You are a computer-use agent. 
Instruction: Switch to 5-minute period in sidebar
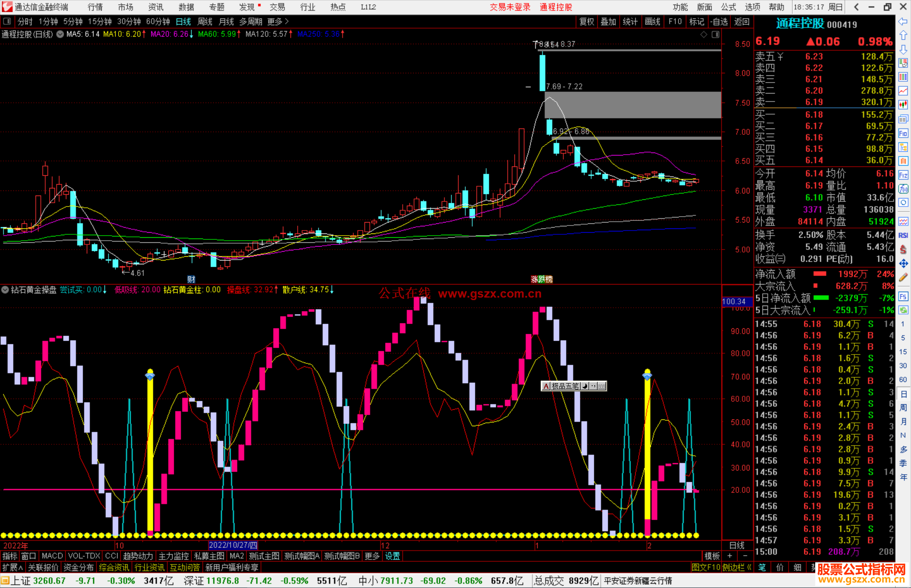click(903, 338)
